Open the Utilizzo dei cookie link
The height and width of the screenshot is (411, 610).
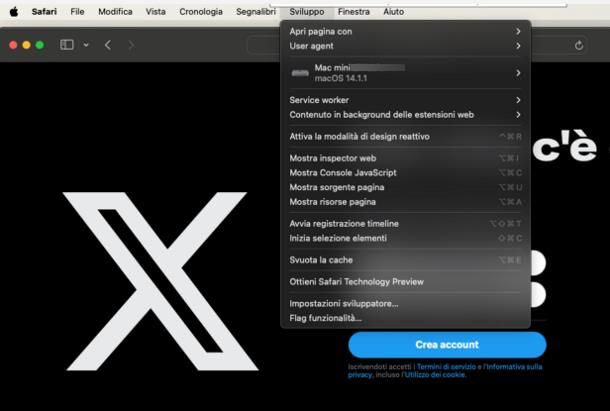[x=435, y=375]
